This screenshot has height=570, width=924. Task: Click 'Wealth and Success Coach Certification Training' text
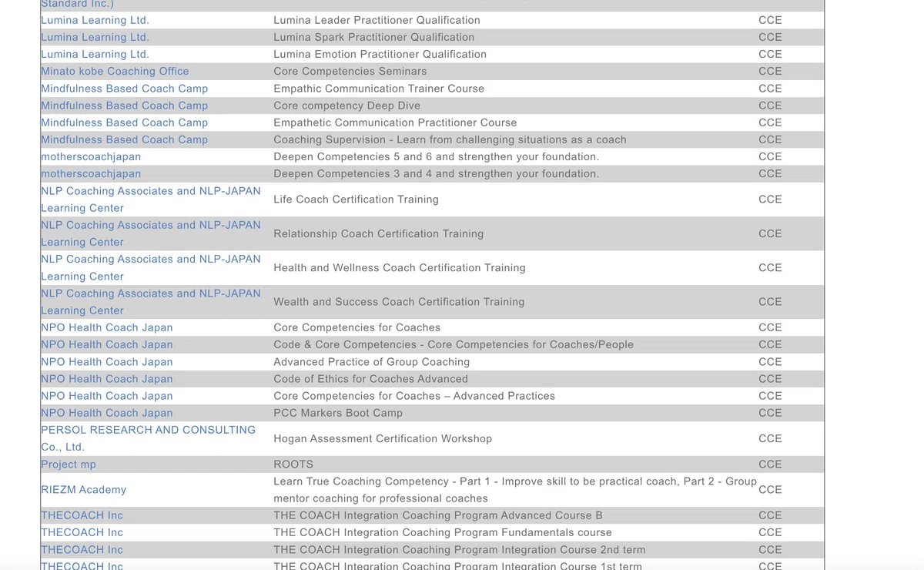coord(399,302)
